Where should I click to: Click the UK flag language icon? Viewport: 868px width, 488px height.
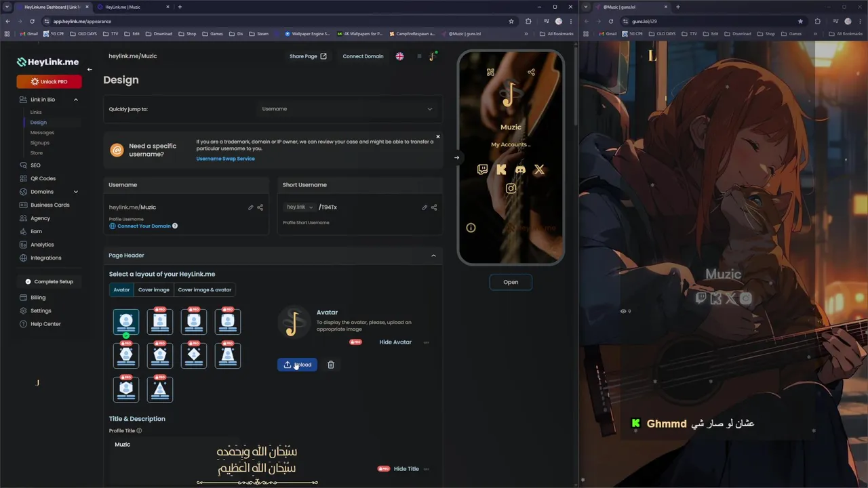pos(400,56)
